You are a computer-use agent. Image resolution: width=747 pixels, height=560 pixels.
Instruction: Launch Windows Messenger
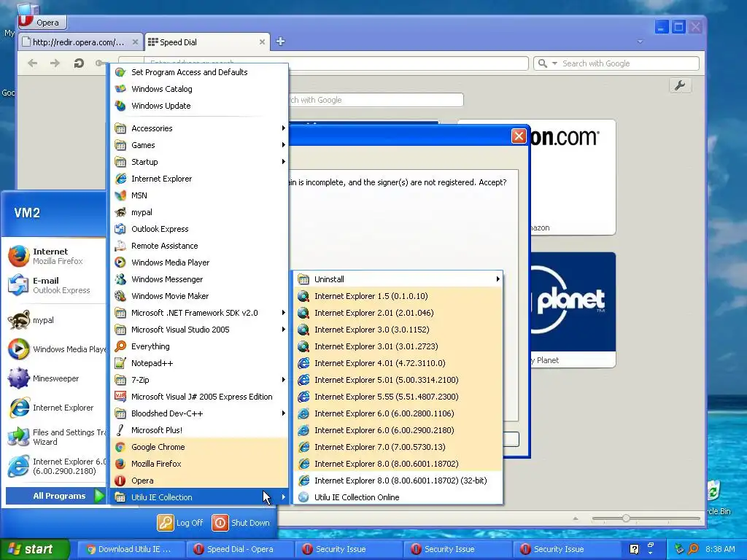tap(200, 279)
